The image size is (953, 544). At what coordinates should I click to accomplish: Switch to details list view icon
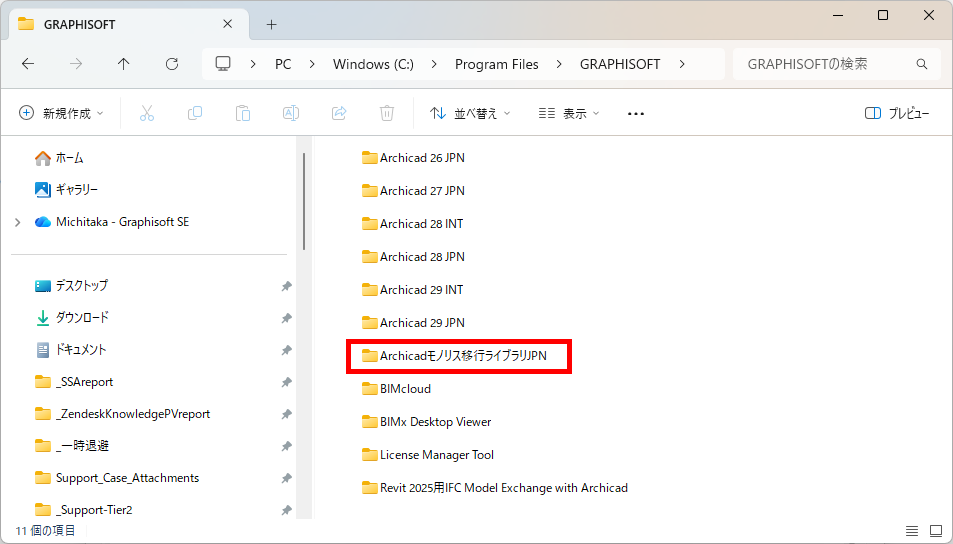tap(912, 531)
